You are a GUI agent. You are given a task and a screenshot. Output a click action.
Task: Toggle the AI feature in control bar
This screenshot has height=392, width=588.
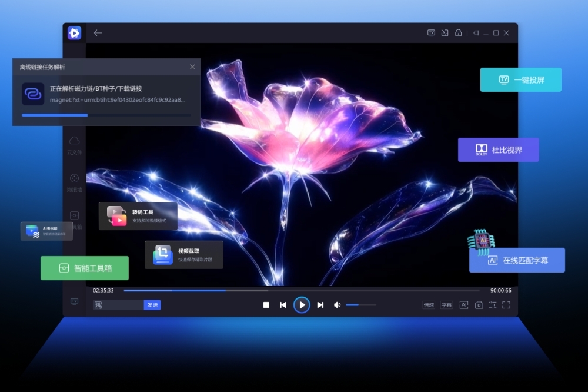(x=463, y=305)
